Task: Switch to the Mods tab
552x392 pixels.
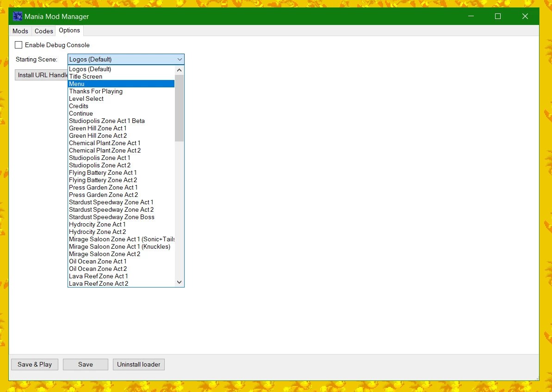Action: [20, 31]
